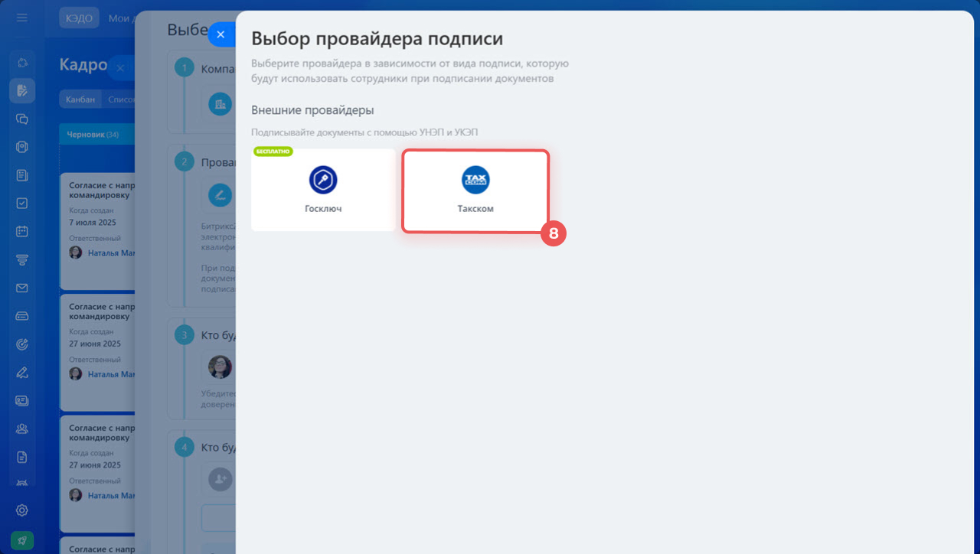Click the green rocket button in the sidebar

22,539
